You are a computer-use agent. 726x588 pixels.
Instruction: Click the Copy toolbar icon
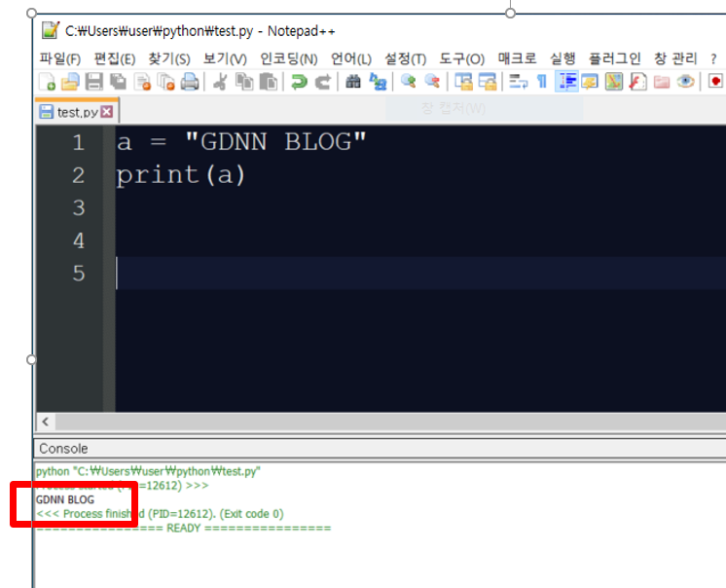point(244,82)
